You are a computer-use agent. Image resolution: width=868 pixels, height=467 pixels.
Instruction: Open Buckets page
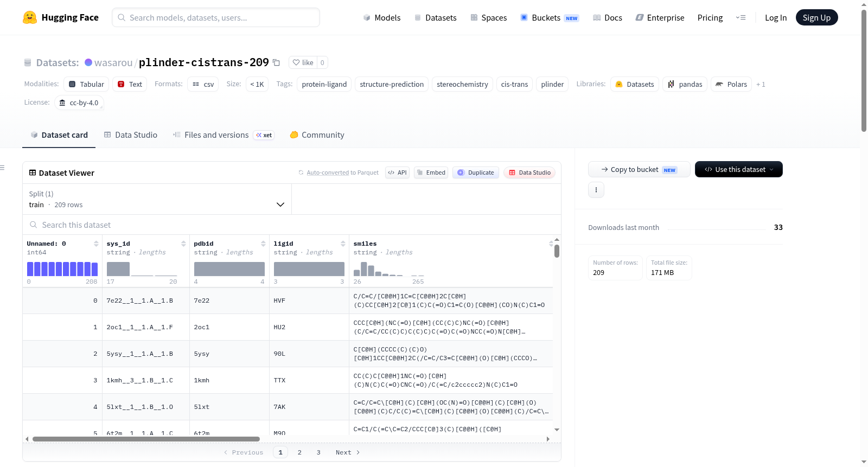pos(550,17)
